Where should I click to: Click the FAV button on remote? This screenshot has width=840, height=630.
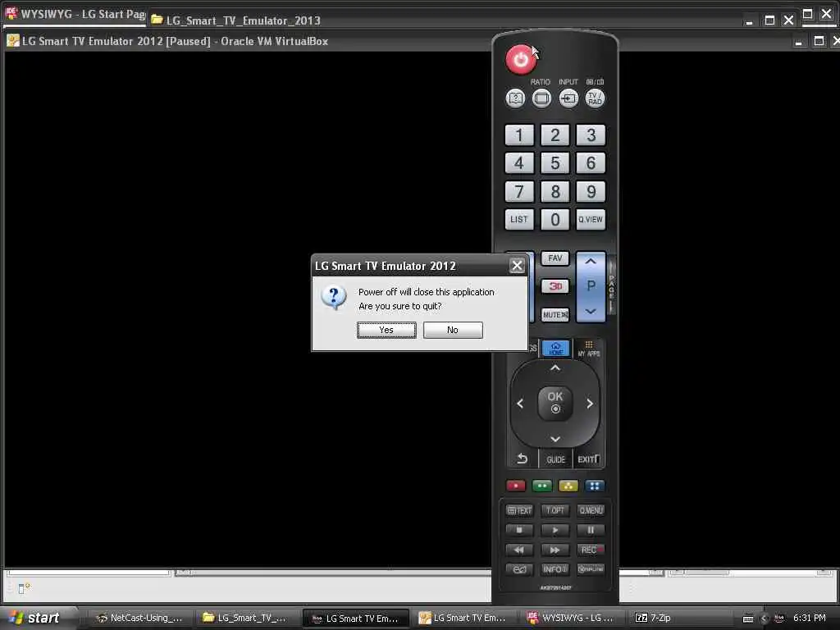pyautogui.click(x=555, y=258)
